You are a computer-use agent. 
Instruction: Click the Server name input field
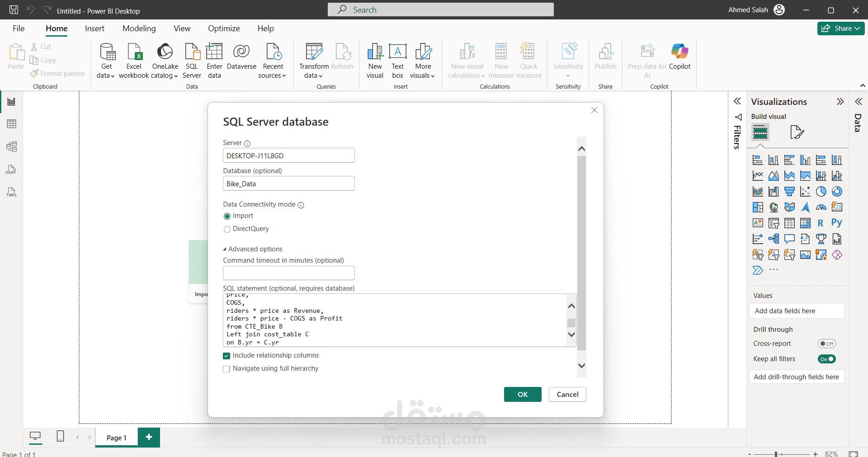click(289, 155)
